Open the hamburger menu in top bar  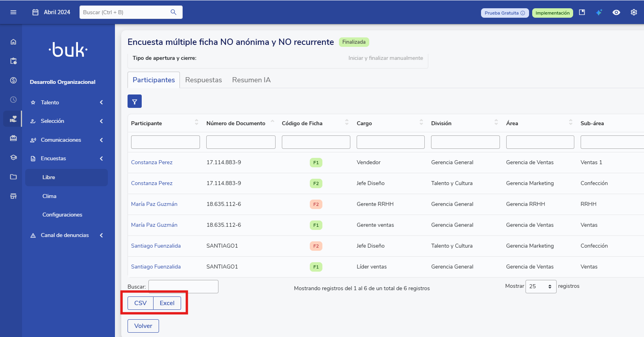tap(13, 12)
